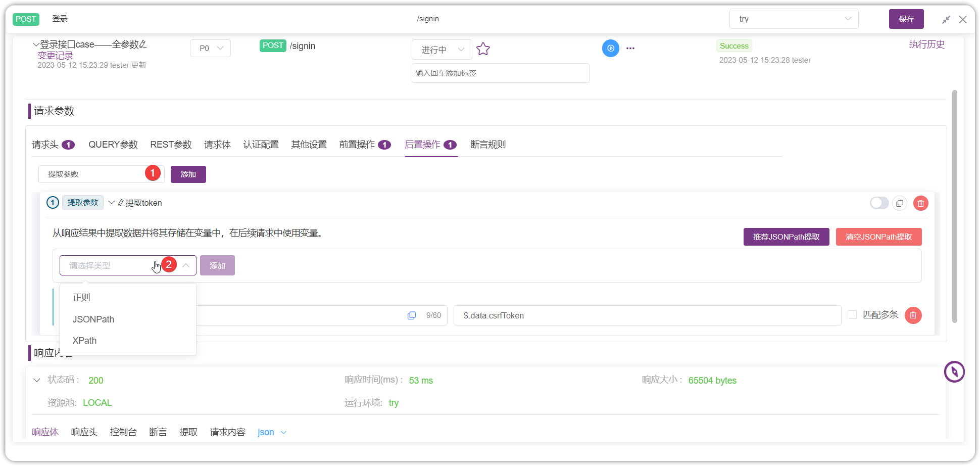Screen dimensions: 980x466
Task: Click the 保存 save button
Action: point(906,19)
